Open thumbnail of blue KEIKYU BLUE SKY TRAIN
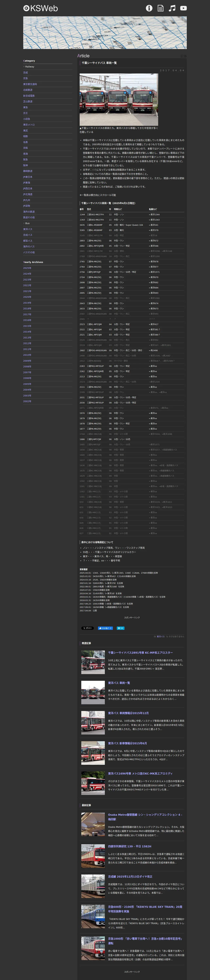Image resolution: width=210 pixels, height=980 pixels. (x=93, y=916)
